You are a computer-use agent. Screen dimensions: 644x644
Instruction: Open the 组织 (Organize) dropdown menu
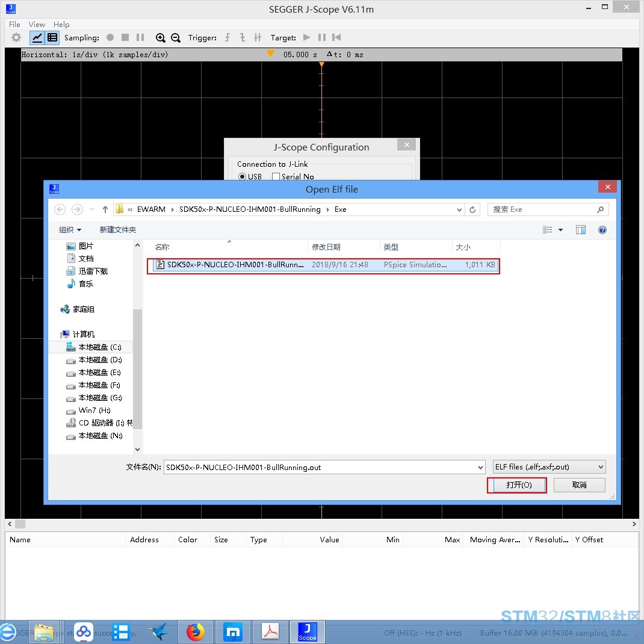(70, 230)
